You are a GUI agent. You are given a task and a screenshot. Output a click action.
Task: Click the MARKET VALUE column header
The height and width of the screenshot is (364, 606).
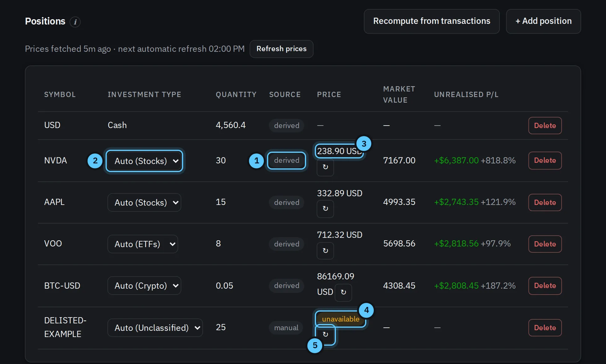[399, 95]
